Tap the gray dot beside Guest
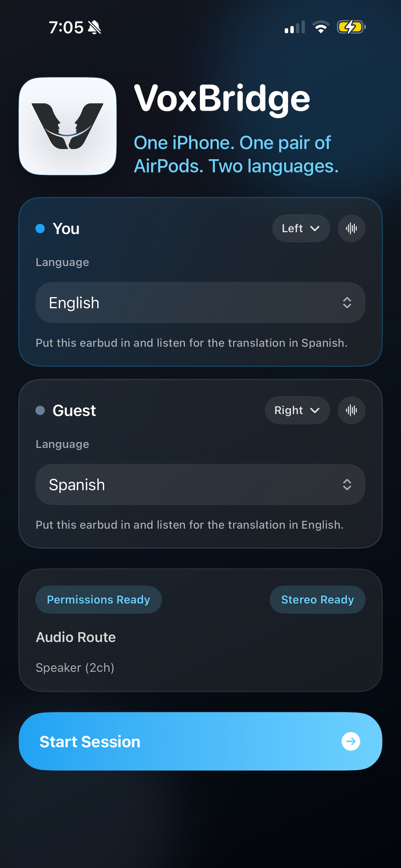The image size is (401, 868). tap(40, 411)
